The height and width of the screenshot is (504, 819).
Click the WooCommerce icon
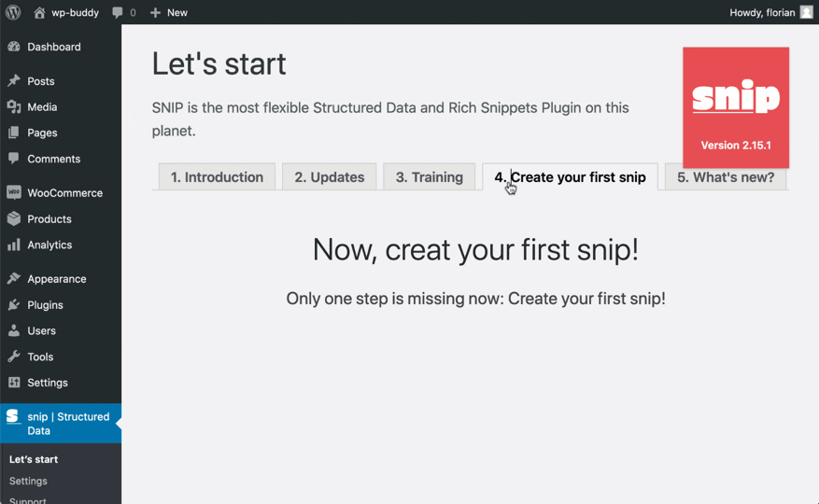(14, 192)
